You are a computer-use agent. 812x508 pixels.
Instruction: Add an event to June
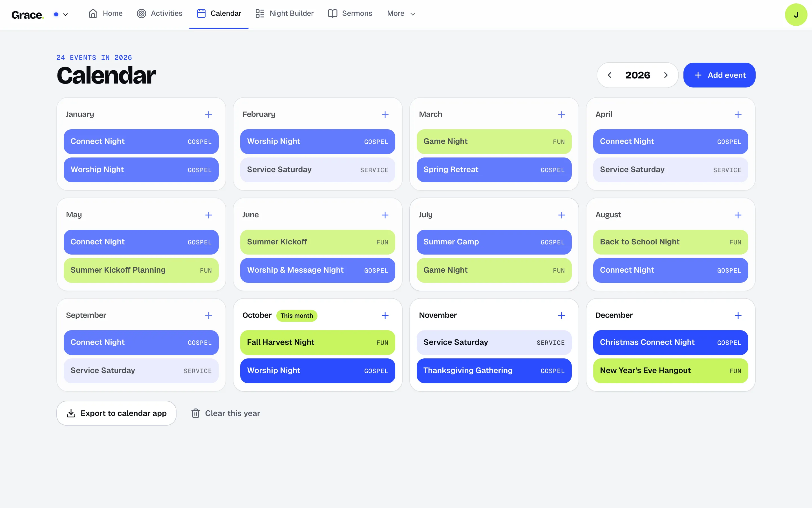pyautogui.click(x=385, y=215)
